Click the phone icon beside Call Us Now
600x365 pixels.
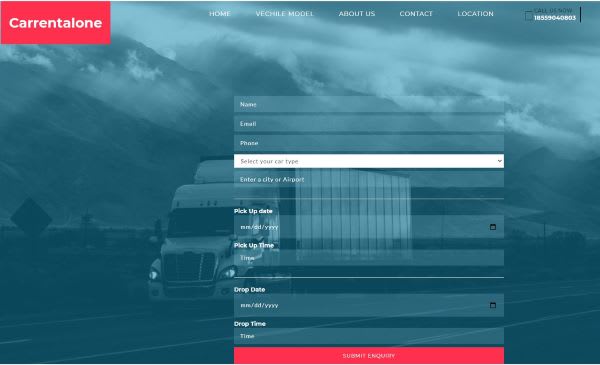pos(528,15)
